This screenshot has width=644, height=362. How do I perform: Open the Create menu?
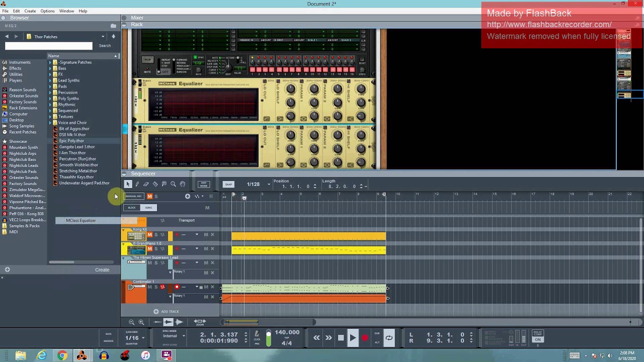[30, 11]
